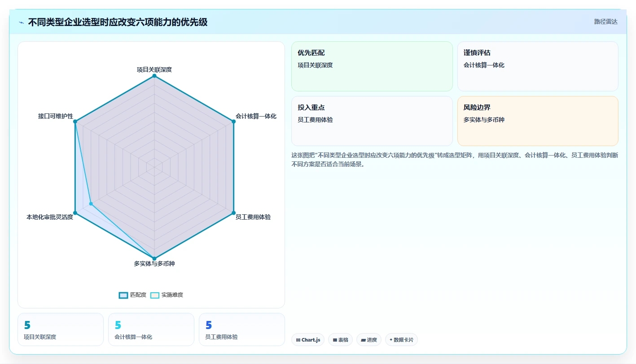Screen dimensions: 636x364
Task: Click the lightning icon beside the title
Action: point(22,22)
